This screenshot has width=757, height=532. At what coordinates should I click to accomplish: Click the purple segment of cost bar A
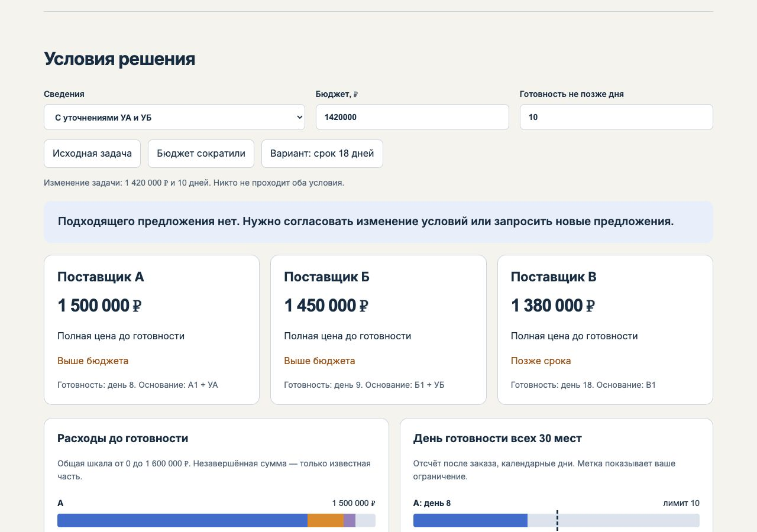[350, 520]
